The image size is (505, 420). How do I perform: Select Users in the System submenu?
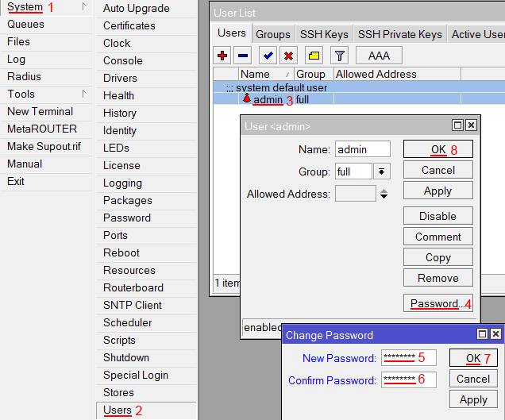click(118, 410)
